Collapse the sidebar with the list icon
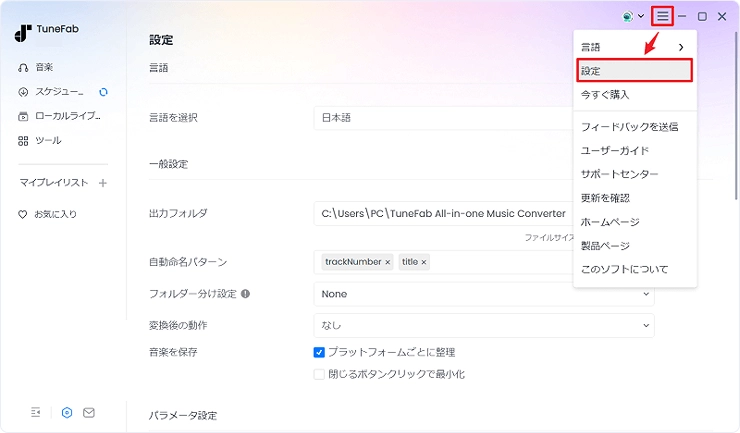 click(x=35, y=412)
